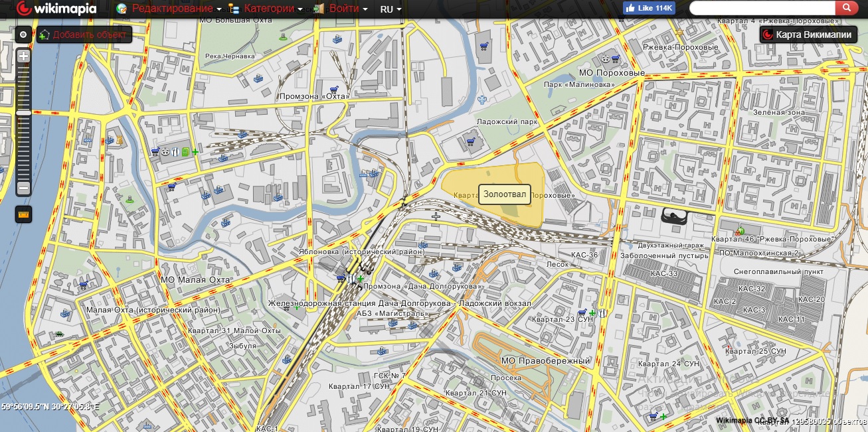Click the zoom out minus button
868x432 pixels.
tap(23, 188)
